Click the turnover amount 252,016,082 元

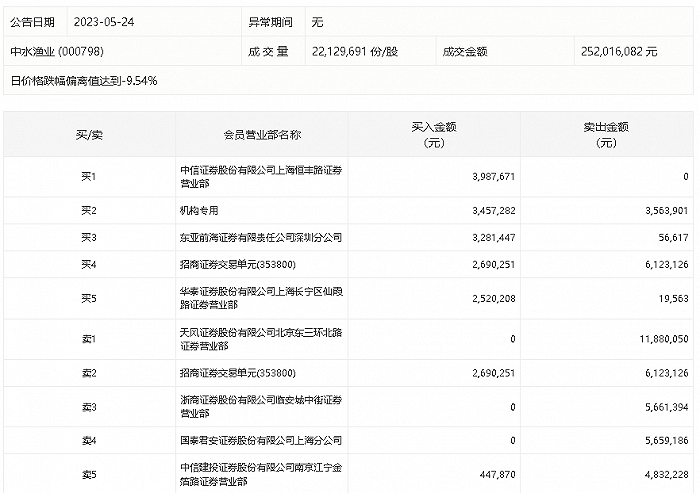[x=618, y=50]
